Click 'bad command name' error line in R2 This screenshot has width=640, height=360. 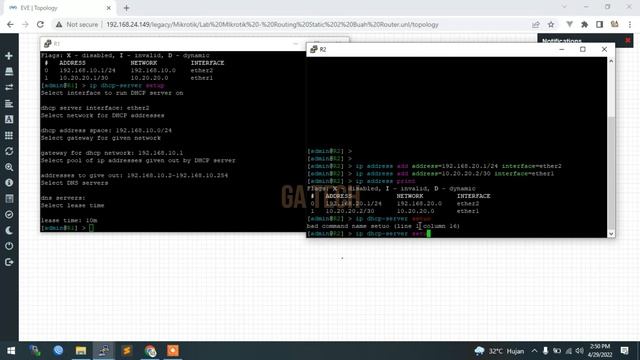(383, 226)
